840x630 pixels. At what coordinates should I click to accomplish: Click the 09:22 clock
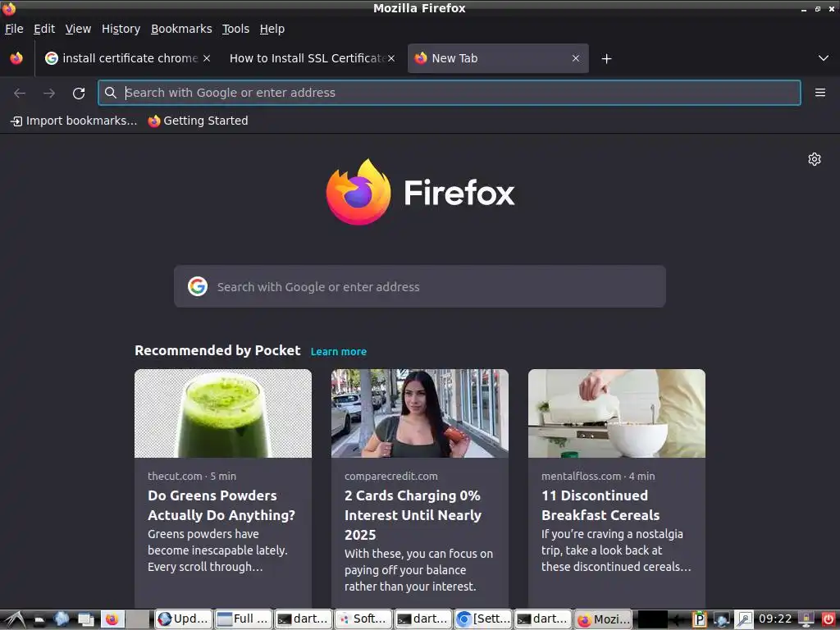[774, 619]
